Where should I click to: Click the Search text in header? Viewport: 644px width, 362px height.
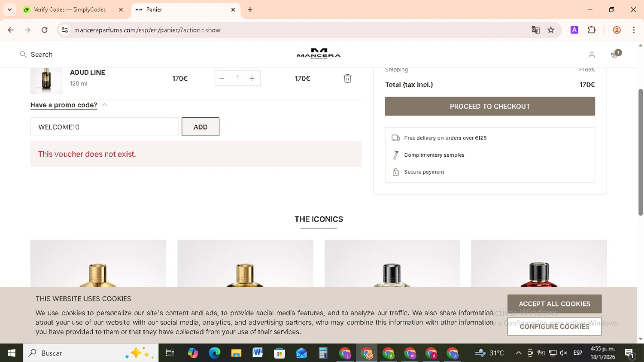coord(42,55)
